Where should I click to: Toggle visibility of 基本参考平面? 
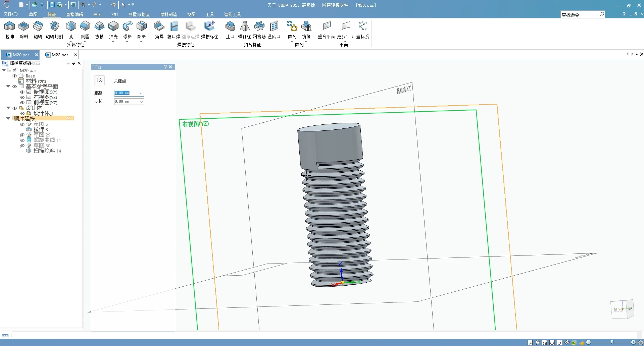click(x=14, y=86)
